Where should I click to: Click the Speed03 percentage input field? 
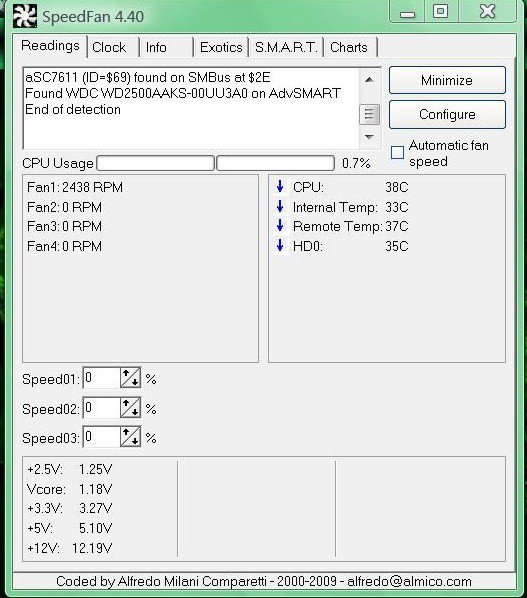click(101, 437)
